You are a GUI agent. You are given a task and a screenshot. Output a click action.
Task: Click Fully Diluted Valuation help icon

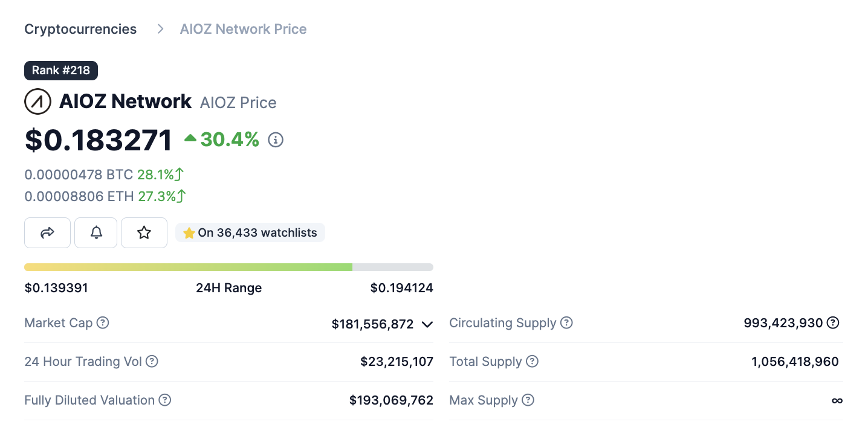click(165, 400)
